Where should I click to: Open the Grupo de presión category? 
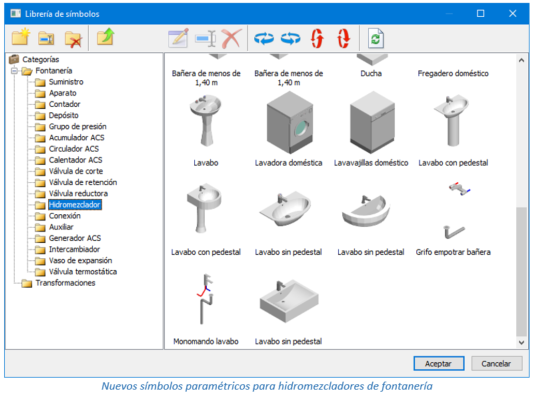click(x=78, y=126)
